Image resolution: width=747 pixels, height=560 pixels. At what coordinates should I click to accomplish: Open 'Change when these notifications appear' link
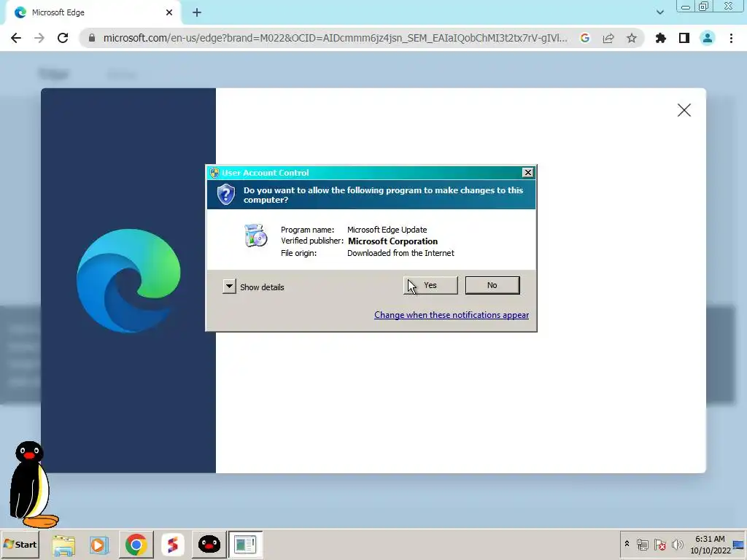(x=451, y=315)
